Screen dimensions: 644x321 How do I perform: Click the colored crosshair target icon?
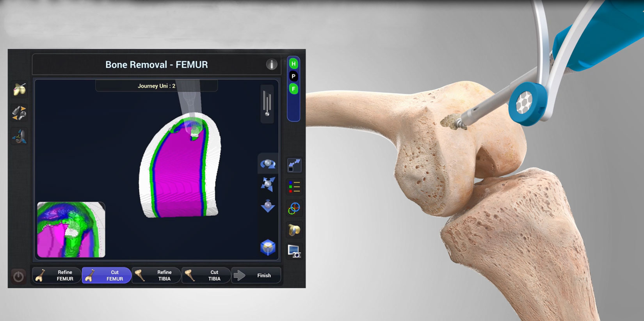point(294,209)
